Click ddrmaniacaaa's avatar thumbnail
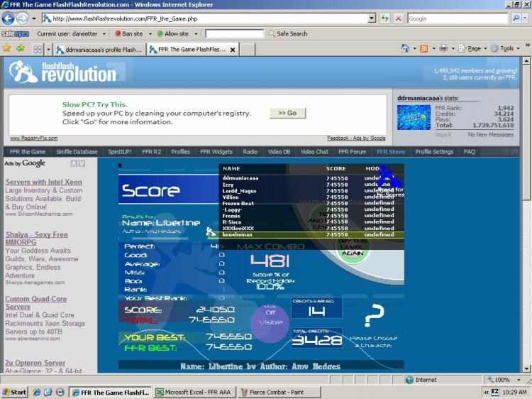The image size is (532, 399). coord(414,117)
